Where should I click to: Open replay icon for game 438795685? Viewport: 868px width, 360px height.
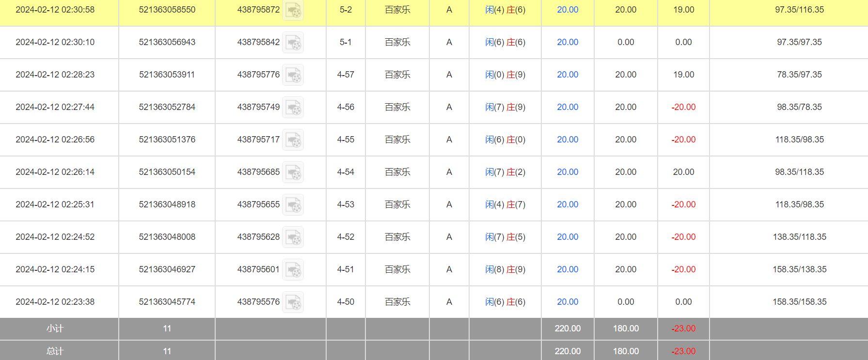tap(293, 172)
